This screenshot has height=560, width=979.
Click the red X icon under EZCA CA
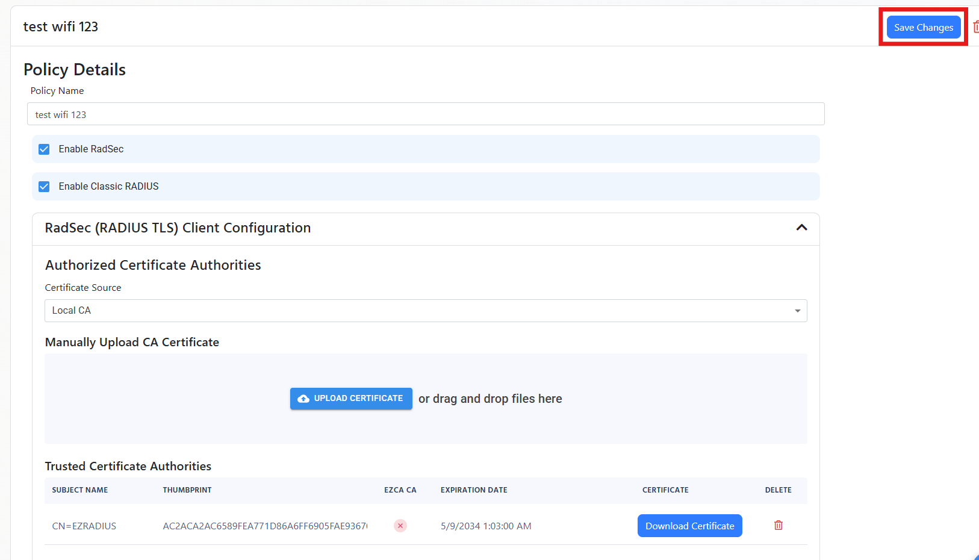pyautogui.click(x=400, y=526)
